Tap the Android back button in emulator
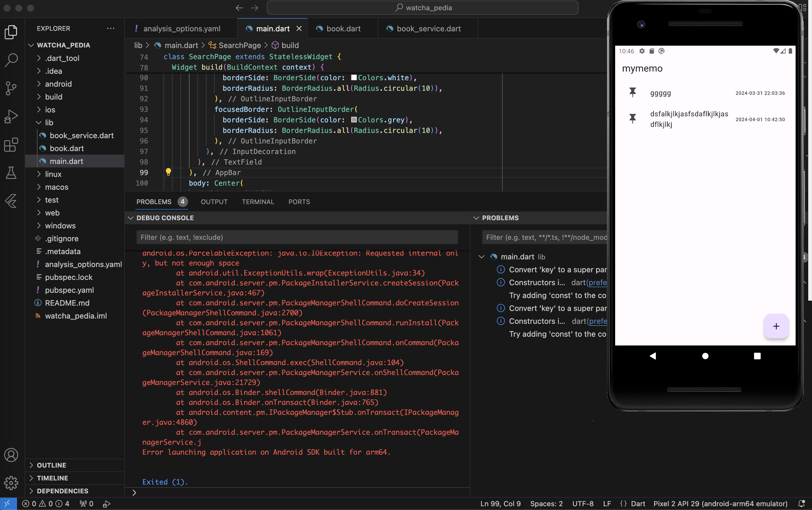Image resolution: width=812 pixels, height=510 pixels. tap(653, 356)
